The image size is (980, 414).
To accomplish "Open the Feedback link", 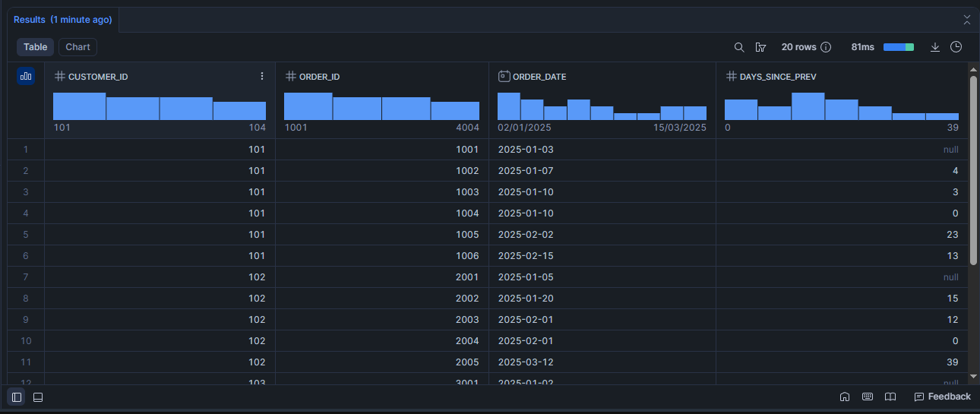I will [942, 397].
